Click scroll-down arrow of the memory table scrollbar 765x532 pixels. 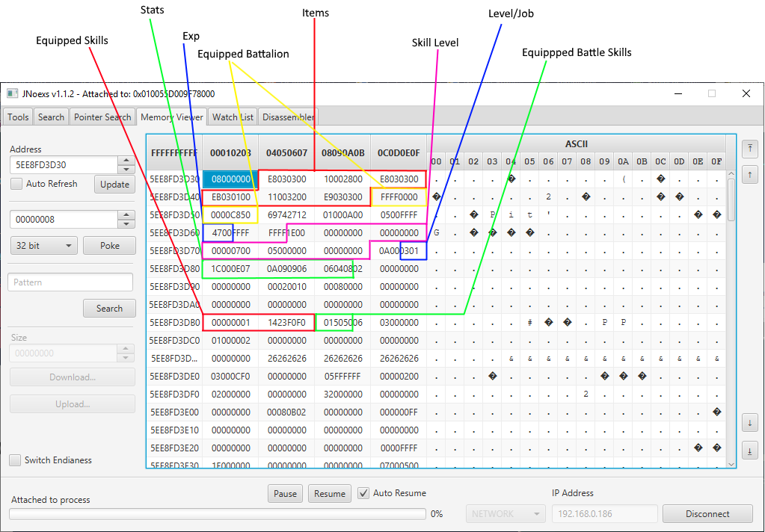point(731,464)
